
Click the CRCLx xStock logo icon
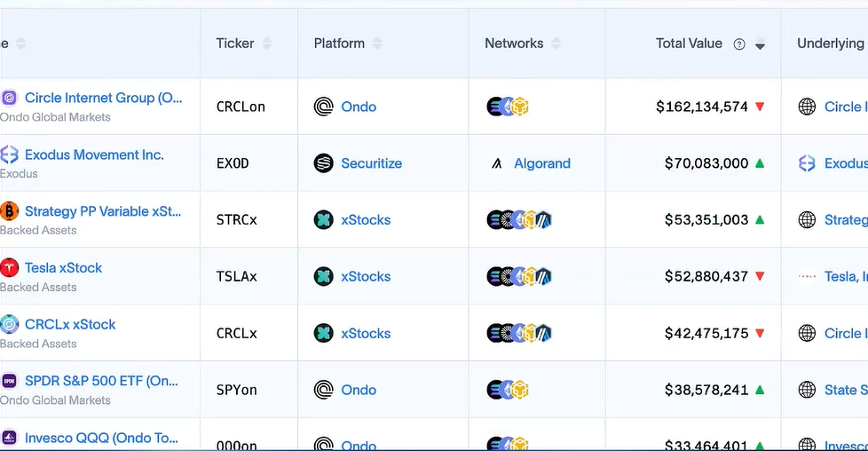(x=9, y=324)
